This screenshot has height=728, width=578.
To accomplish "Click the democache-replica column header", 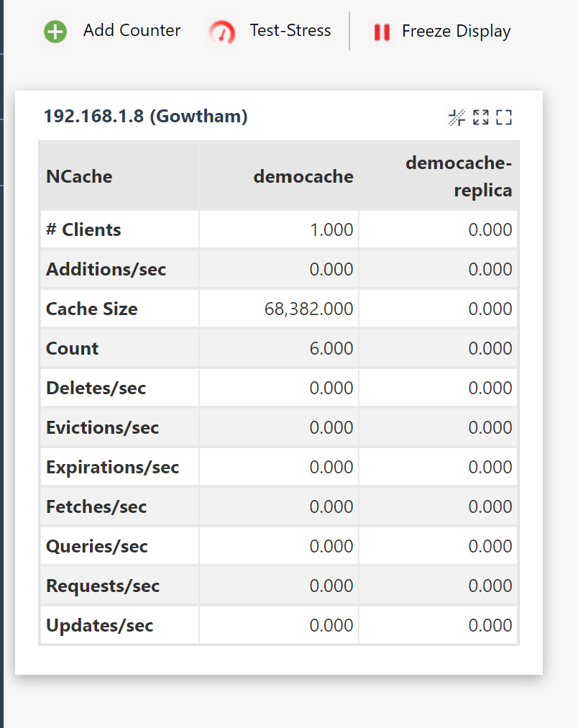I will pyautogui.click(x=459, y=176).
